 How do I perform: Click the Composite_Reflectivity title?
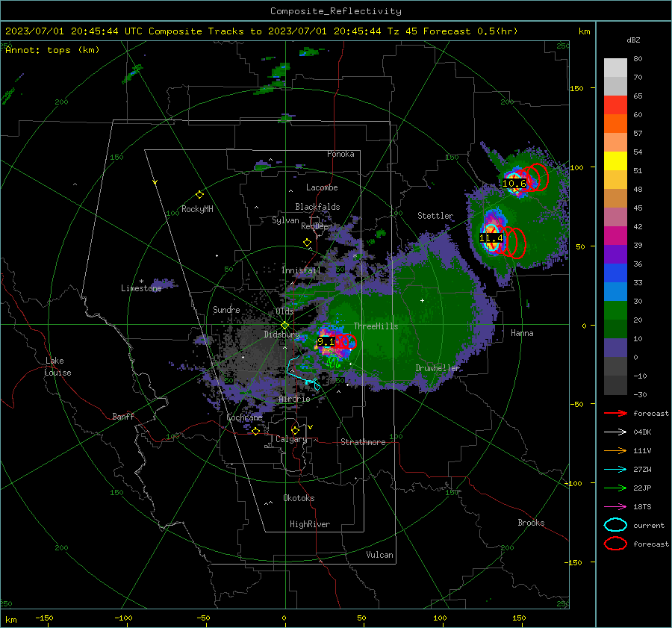coord(336,11)
